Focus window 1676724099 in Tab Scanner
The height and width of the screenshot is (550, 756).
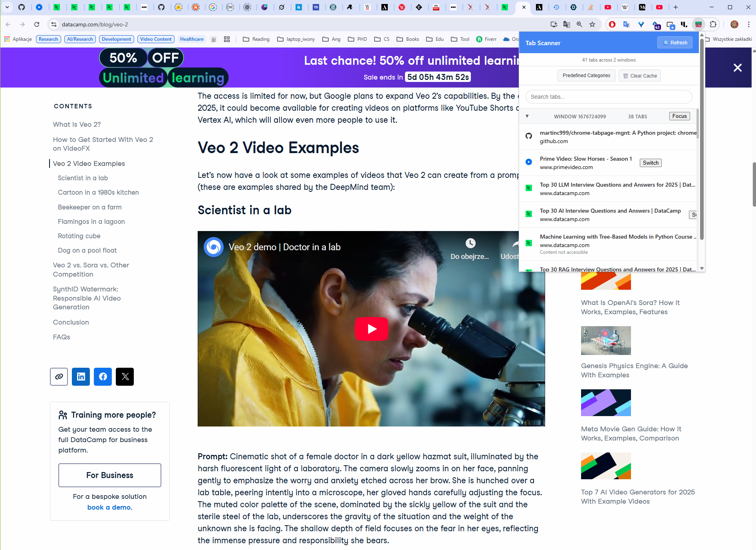point(680,116)
